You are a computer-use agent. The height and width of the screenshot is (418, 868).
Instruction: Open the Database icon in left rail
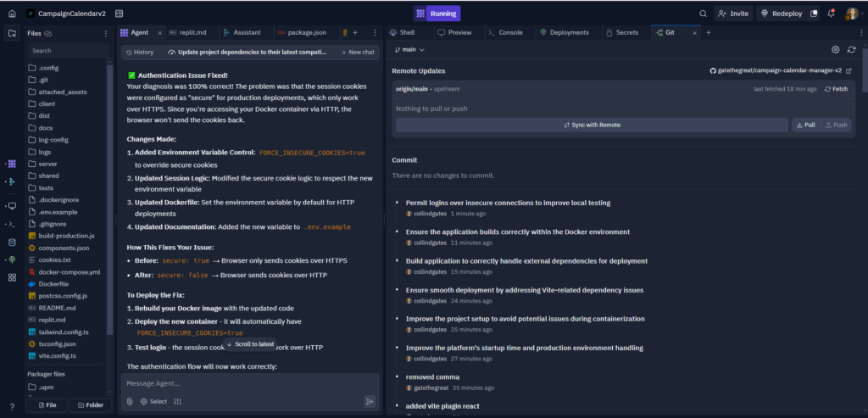point(12,242)
